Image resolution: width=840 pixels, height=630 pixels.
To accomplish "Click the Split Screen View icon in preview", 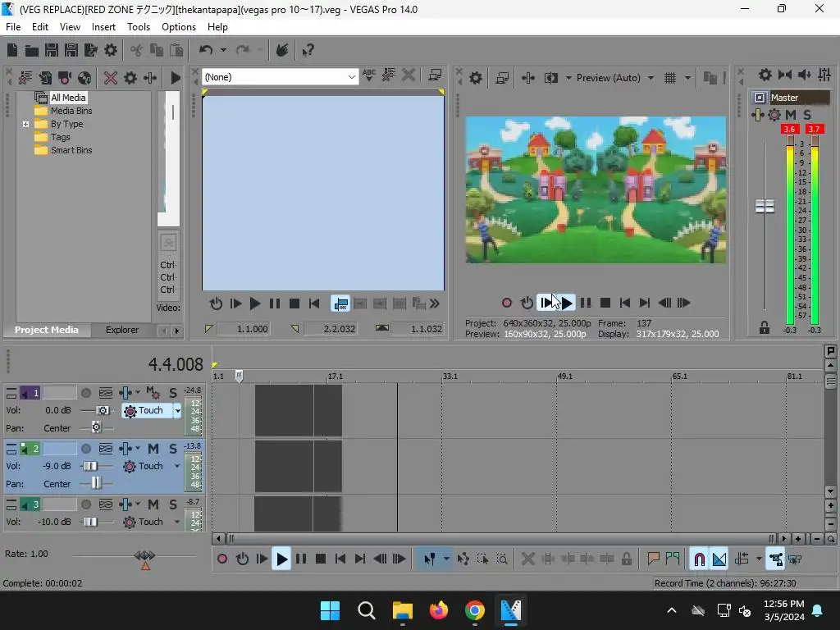I will click(x=551, y=78).
